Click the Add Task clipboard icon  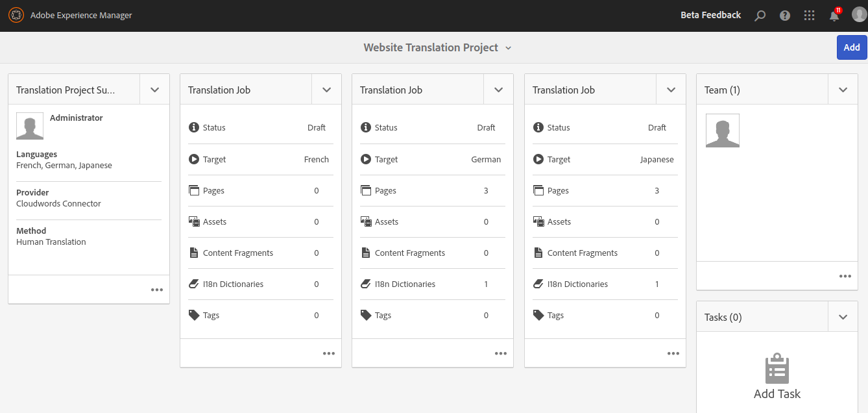pos(777,369)
